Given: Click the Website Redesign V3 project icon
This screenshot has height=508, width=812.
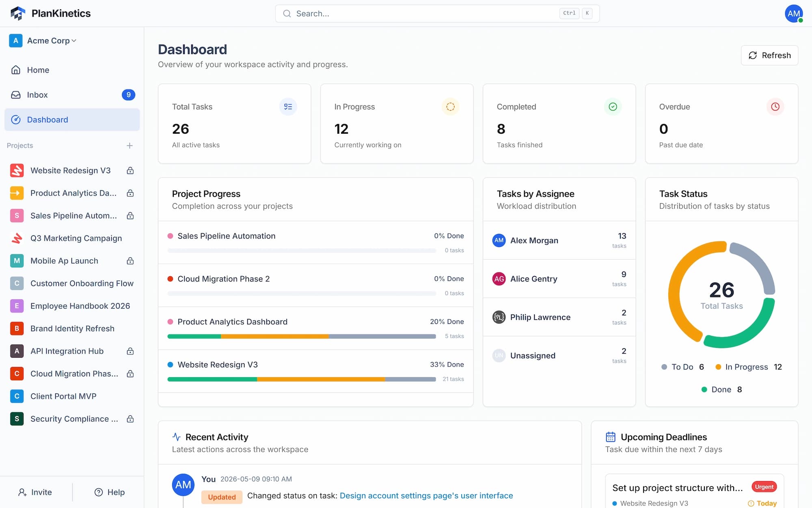Looking at the screenshot, I should pyautogui.click(x=17, y=170).
